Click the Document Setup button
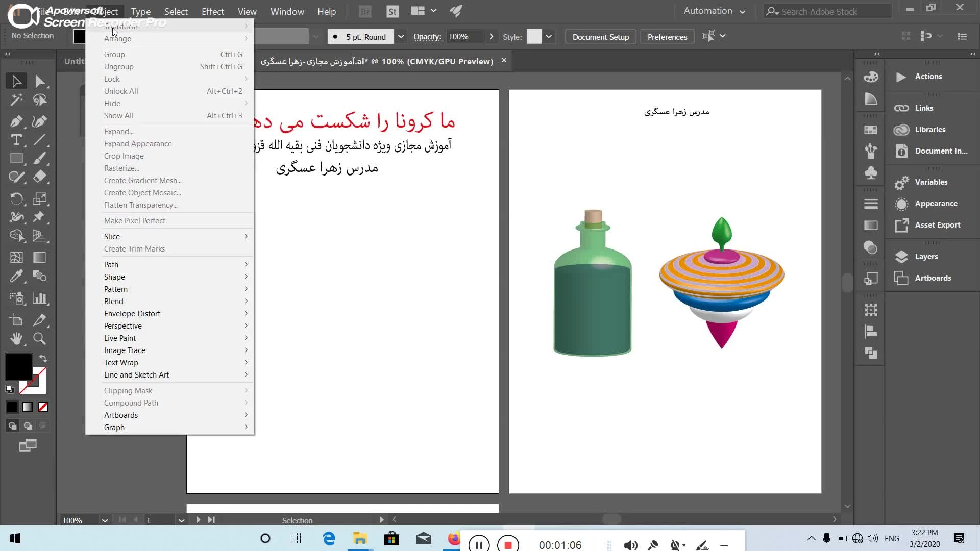 pyautogui.click(x=600, y=37)
